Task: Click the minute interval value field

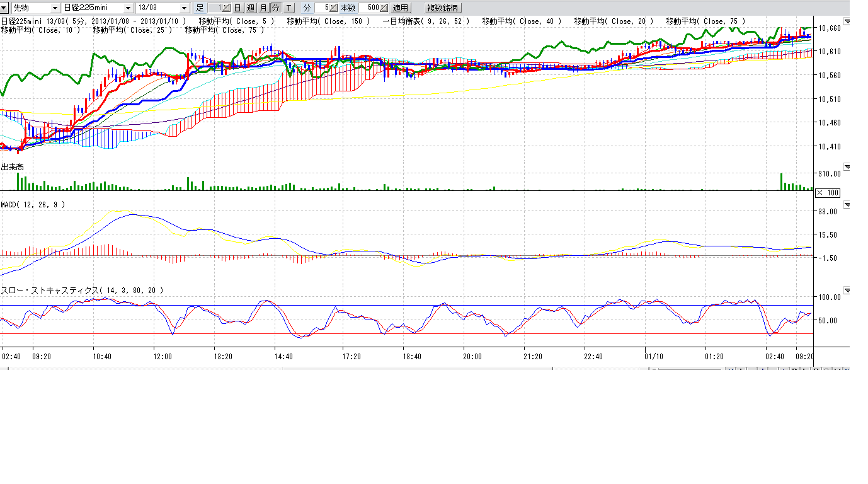Action: pyautogui.click(x=321, y=8)
